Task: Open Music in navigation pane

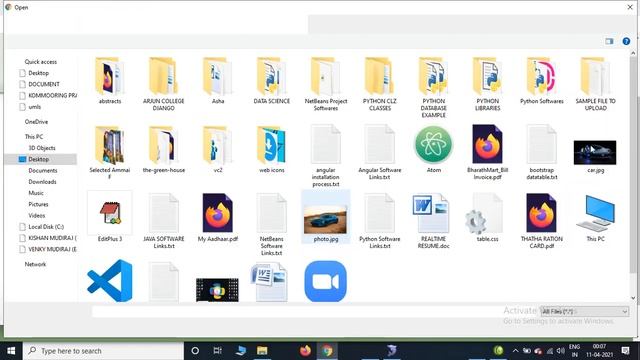Action: 36,193
